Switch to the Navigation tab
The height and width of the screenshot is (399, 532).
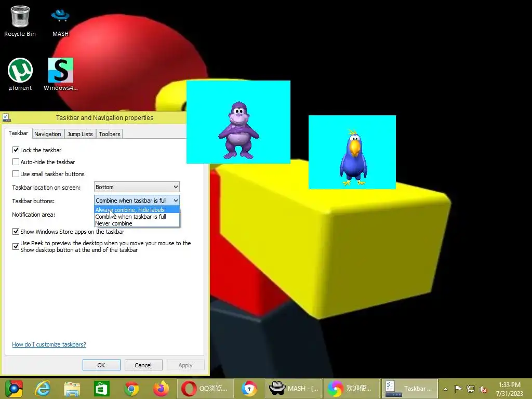(47, 134)
